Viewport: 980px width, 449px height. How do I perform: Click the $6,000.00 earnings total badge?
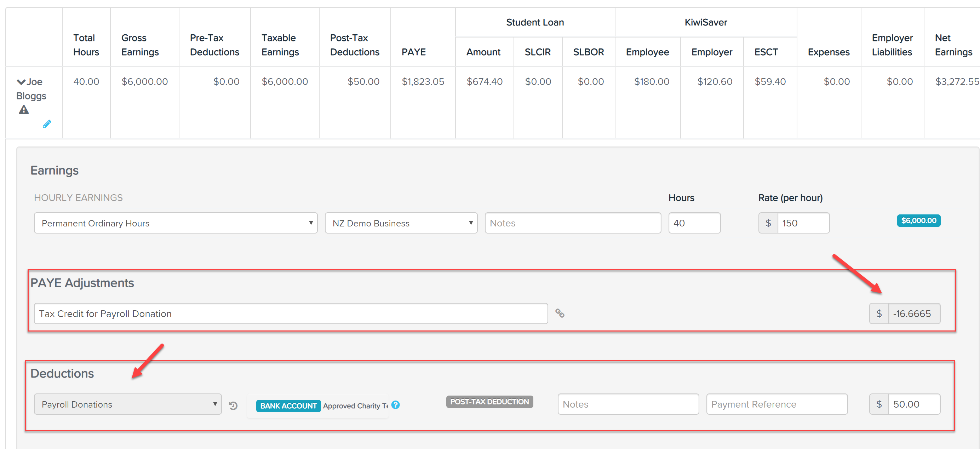(919, 220)
